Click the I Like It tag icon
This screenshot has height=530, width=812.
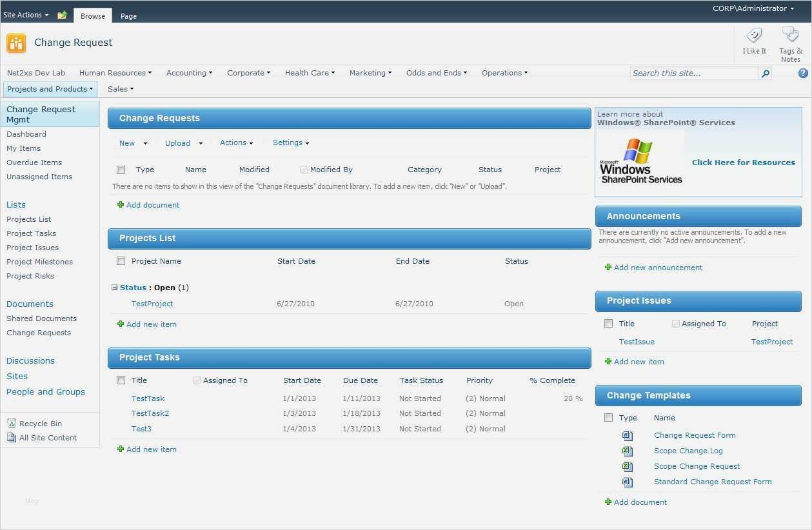(754, 36)
